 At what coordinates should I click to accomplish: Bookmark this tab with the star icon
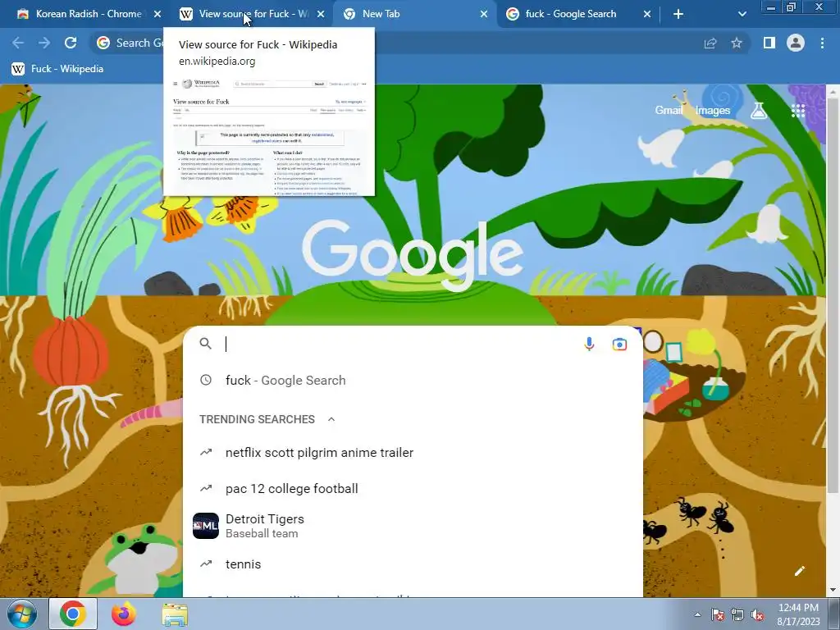click(737, 43)
